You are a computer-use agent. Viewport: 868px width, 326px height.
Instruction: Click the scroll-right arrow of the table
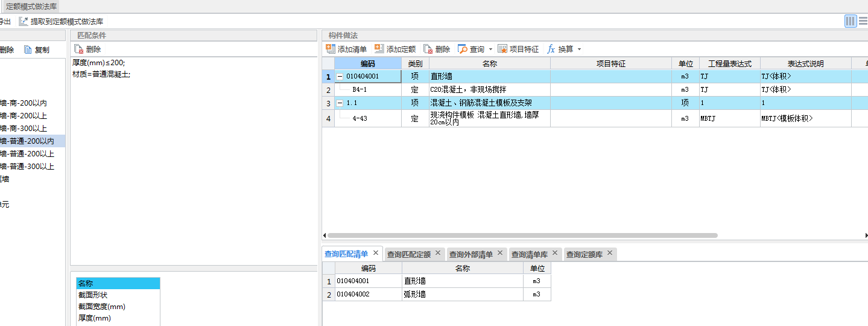(866, 235)
